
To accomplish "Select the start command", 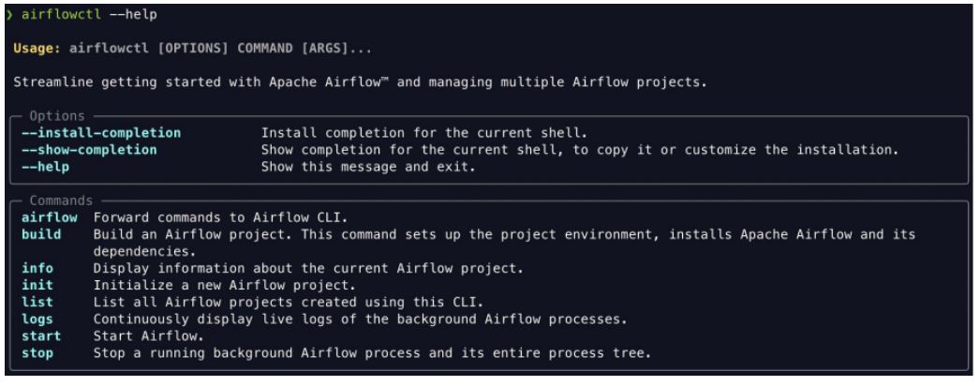I will pyautogui.click(x=41, y=336).
